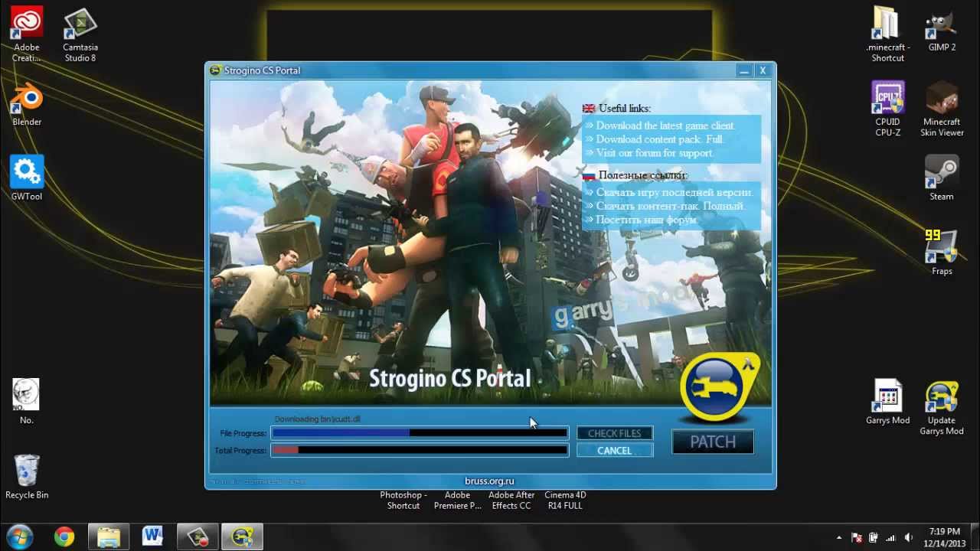Click the bruss.org.ru link
This screenshot has width=980, height=551.
[489, 481]
